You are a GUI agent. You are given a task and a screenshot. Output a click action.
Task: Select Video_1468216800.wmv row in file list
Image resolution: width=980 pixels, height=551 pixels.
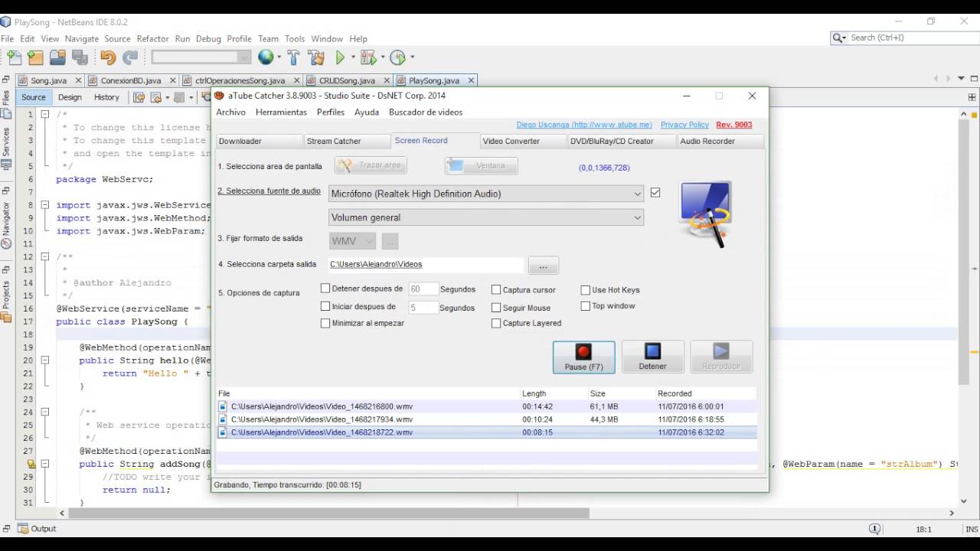(486, 406)
